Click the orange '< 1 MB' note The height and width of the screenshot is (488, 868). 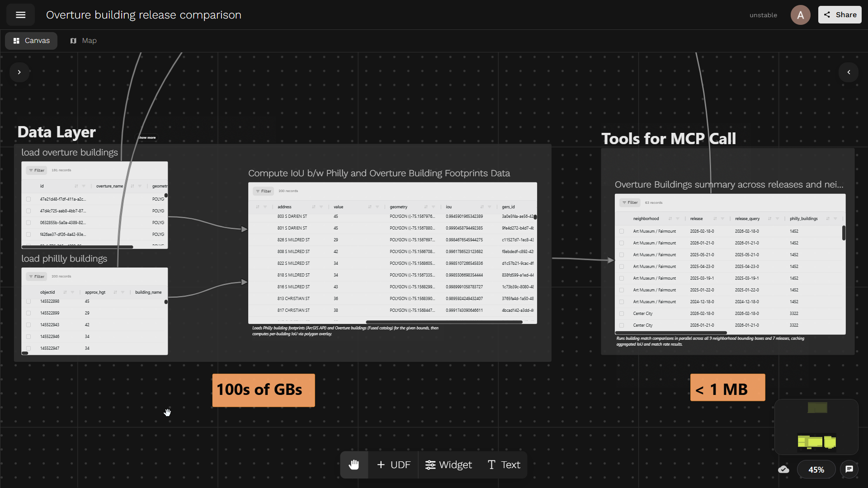click(727, 388)
